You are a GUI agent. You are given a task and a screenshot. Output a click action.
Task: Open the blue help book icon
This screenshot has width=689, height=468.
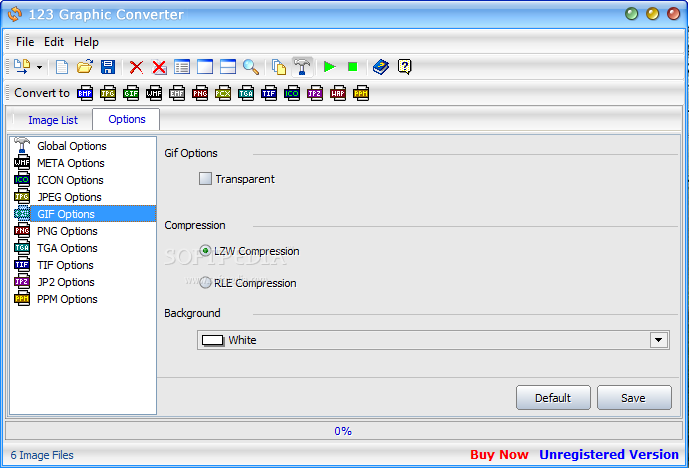tap(381, 67)
